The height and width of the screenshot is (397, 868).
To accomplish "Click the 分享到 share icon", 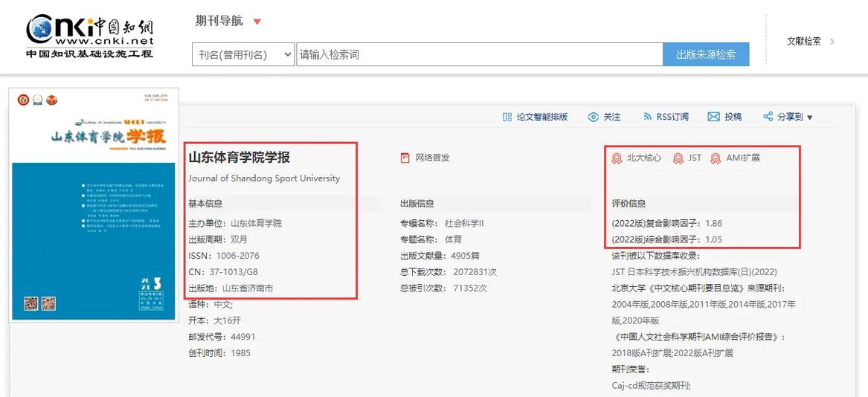I will [x=768, y=117].
